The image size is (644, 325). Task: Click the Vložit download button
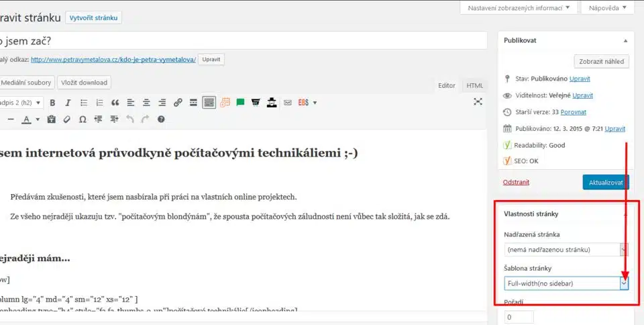(85, 83)
